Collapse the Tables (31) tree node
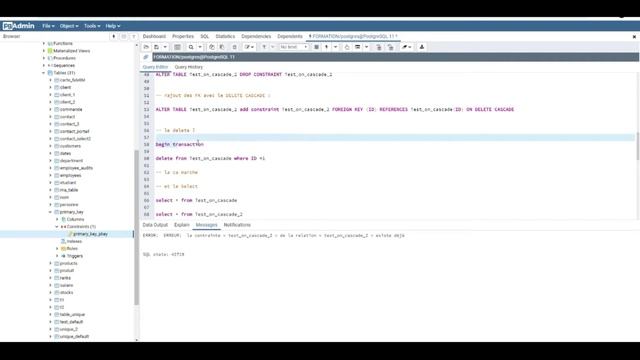640x360 pixels. pos(44,73)
